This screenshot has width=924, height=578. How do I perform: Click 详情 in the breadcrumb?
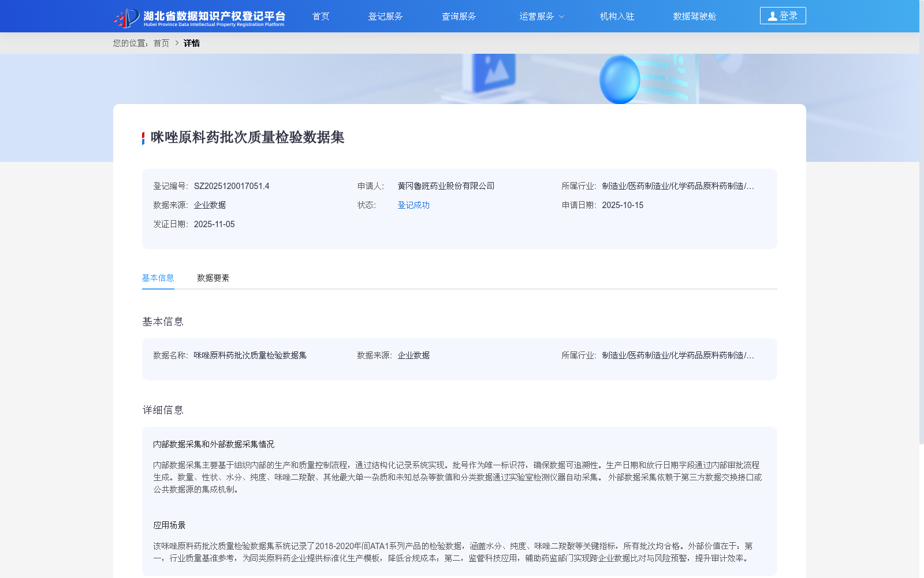click(x=191, y=43)
